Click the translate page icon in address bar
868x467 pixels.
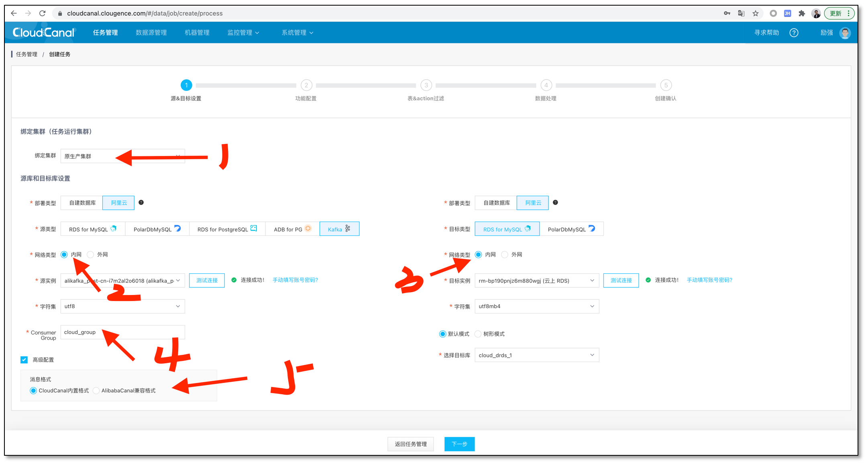[x=741, y=13]
